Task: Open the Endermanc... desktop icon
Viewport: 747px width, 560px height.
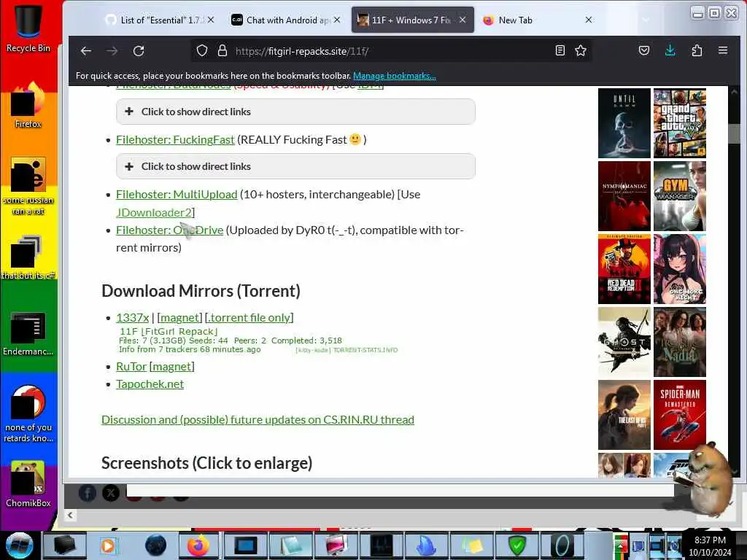Action: click(x=28, y=333)
